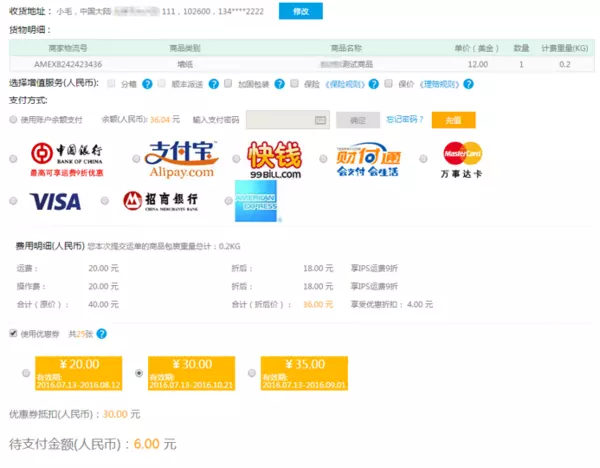
Task: Select American Express radio button
Action: coord(228,201)
